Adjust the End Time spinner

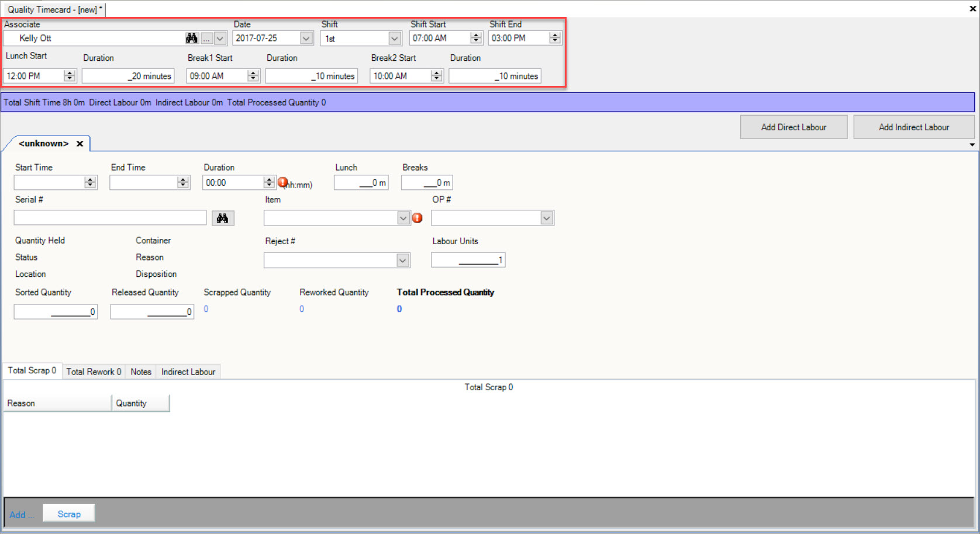(x=183, y=182)
